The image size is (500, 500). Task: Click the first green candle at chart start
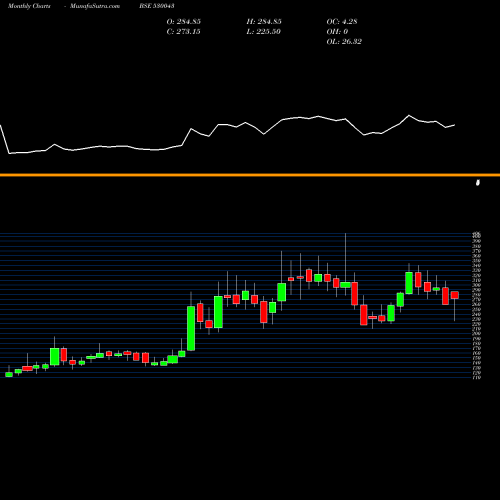click(9, 374)
